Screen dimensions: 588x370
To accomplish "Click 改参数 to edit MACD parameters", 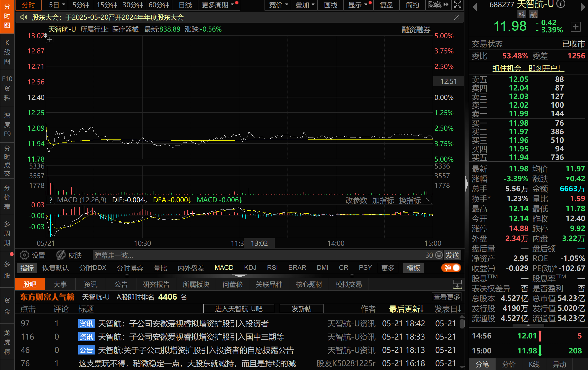I will click(356, 200).
